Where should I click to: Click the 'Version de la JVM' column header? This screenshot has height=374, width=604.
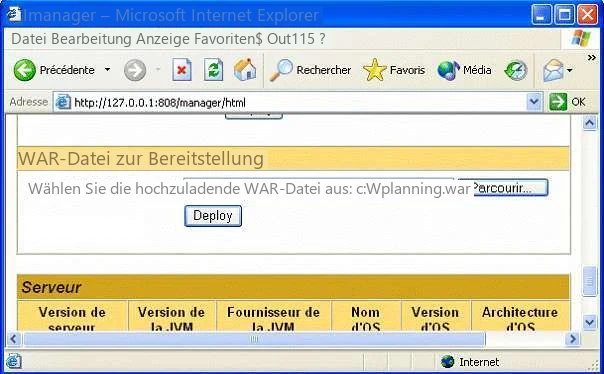tap(172, 317)
